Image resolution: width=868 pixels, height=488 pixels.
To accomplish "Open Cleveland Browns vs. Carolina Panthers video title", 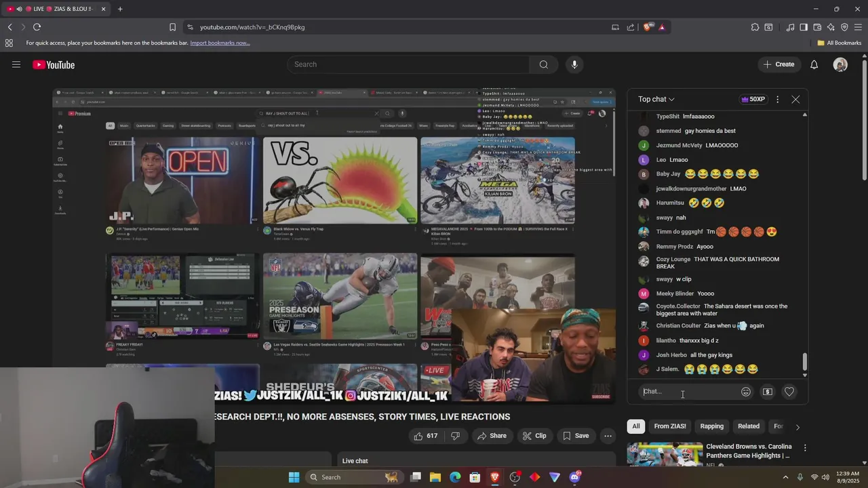I will 749,451.
